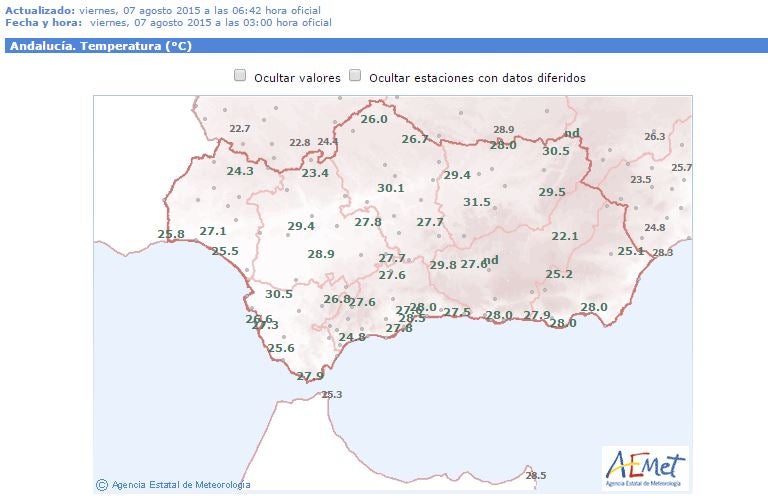The image size is (768, 501).
Task: Choose the 29.5 temperature station
Action: pos(552,192)
